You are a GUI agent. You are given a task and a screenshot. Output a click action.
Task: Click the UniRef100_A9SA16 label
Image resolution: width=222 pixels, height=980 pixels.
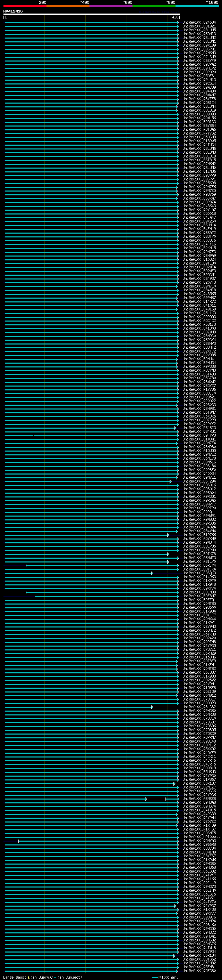pos(199,485)
